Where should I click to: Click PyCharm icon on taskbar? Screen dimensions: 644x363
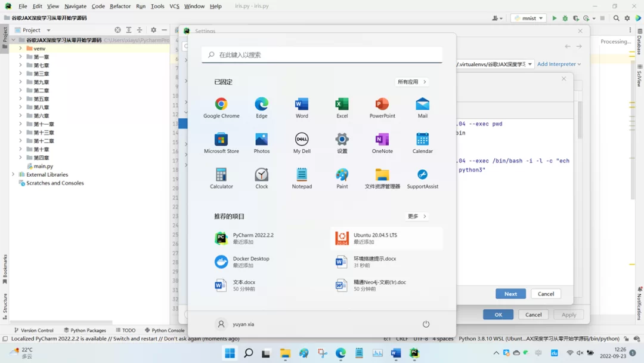tap(414, 353)
